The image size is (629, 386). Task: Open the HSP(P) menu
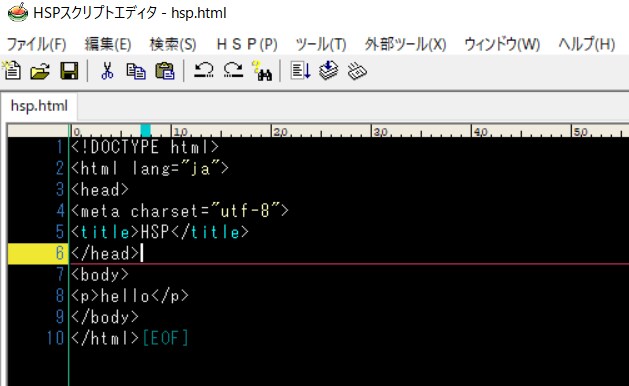click(247, 44)
